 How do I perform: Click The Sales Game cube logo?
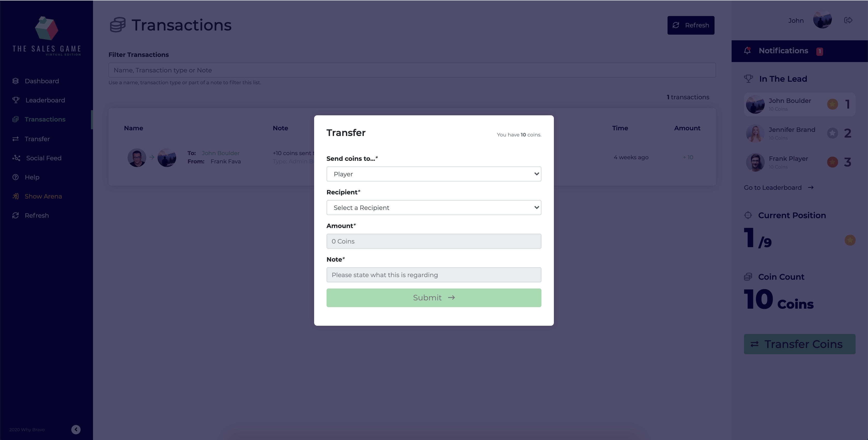(x=47, y=28)
